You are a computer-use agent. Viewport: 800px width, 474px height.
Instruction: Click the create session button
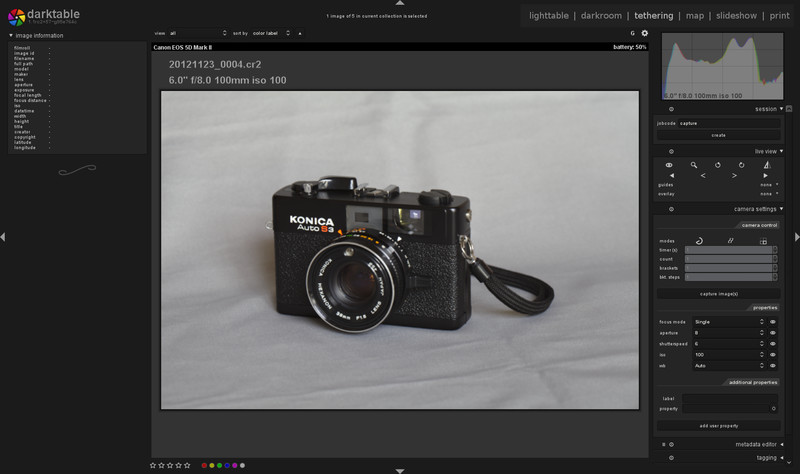point(718,135)
